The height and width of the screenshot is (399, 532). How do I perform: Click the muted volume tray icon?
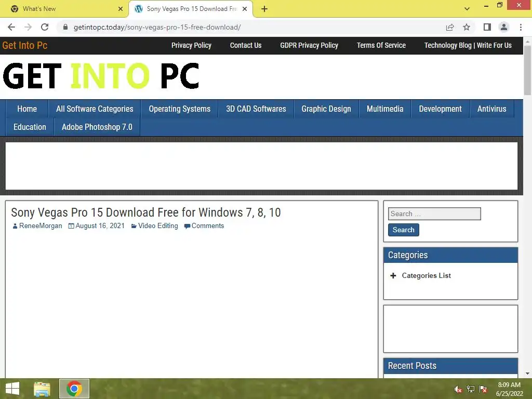coord(458,389)
